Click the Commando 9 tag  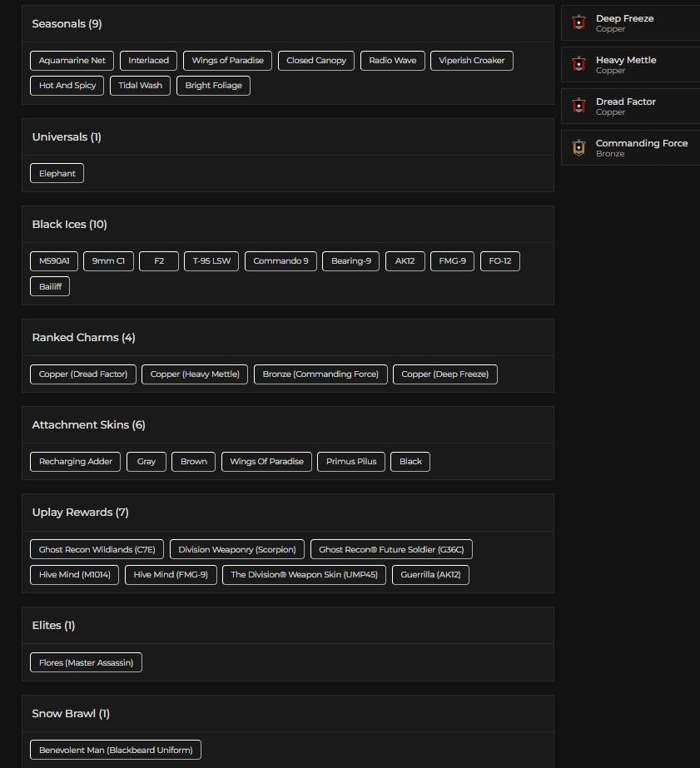(280, 261)
